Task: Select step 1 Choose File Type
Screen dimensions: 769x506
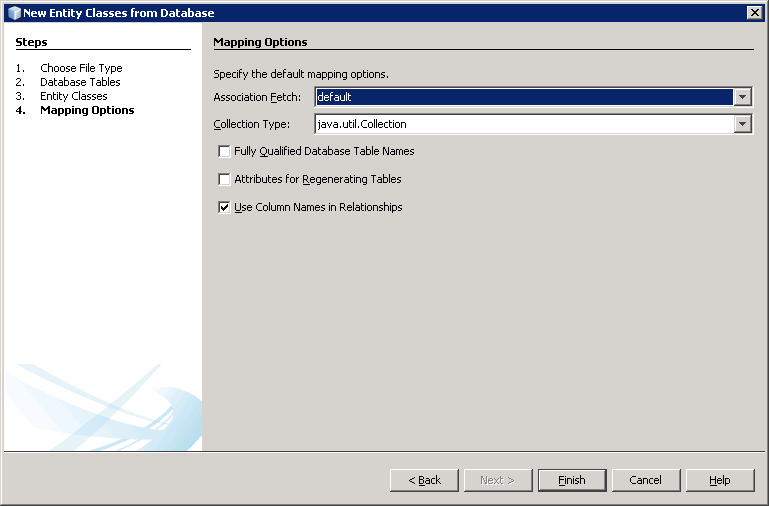Action: click(x=81, y=68)
